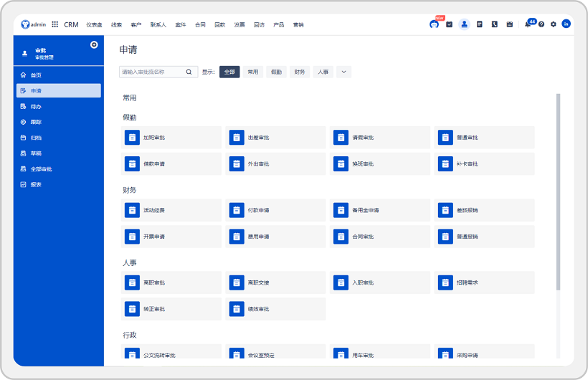This screenshot has width=588, height=380.
Task: Expand the chevron dropdown after 人事 filter
Action: (343, 72)
